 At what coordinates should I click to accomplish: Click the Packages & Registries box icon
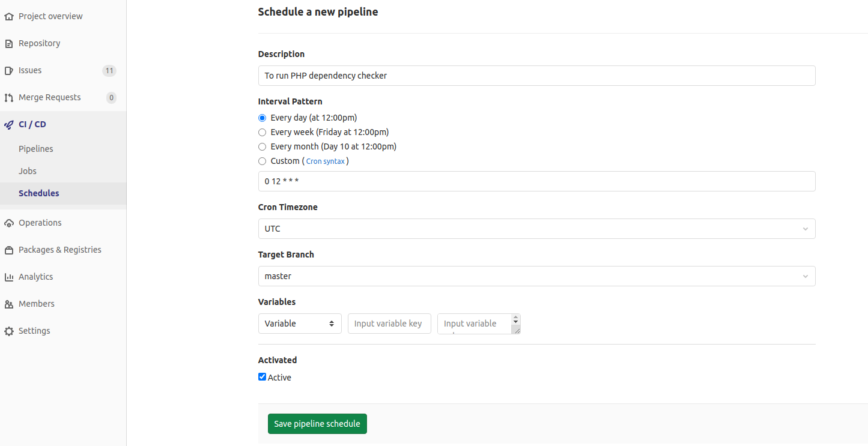(8, 250)
